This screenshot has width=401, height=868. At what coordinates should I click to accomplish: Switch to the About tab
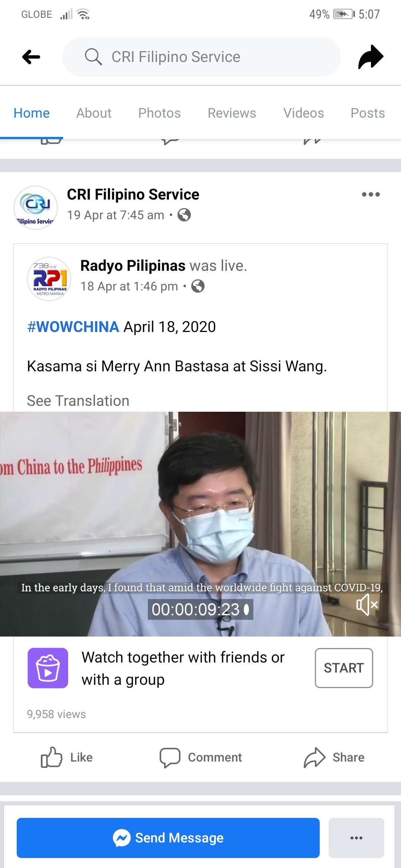pos(94,113)
